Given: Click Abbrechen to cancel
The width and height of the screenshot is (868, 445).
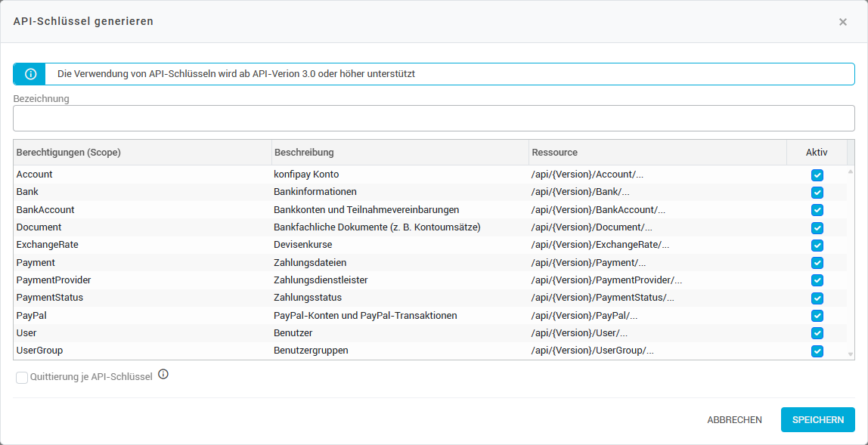Looking at the screenshot, I should pyautogui.click(x=734, y=420).
